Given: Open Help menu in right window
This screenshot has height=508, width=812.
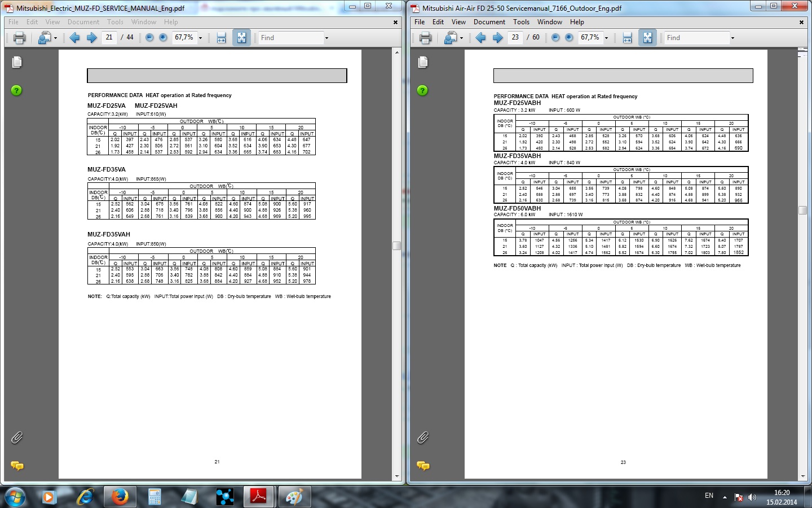Looking at the screenshot, I should (x=577, y=22).
